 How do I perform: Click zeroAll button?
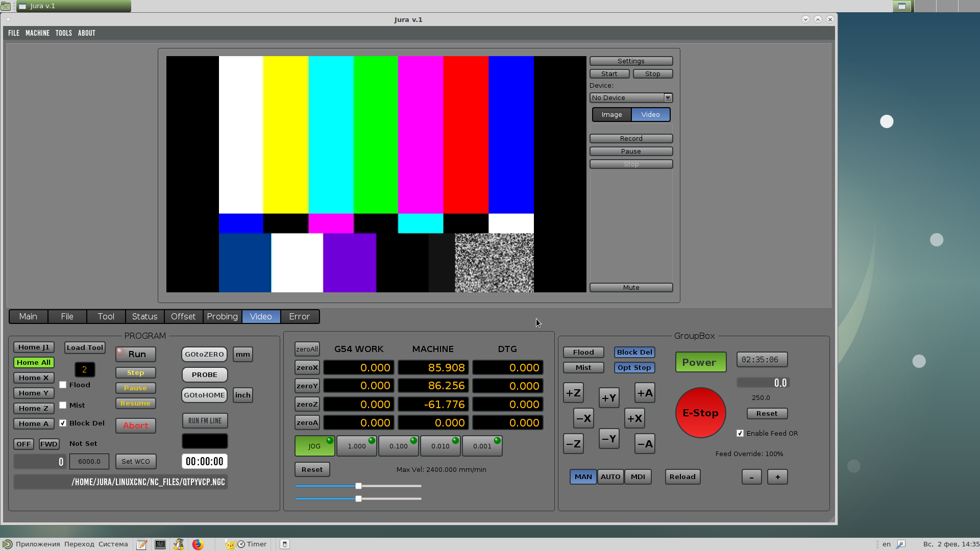(x=307, y=349)
